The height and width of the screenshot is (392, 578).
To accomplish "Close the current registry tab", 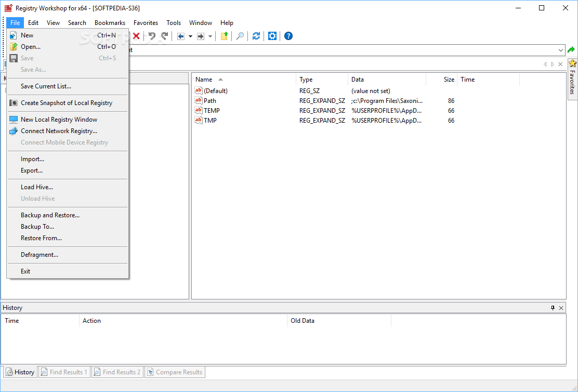I will point(560,64).
